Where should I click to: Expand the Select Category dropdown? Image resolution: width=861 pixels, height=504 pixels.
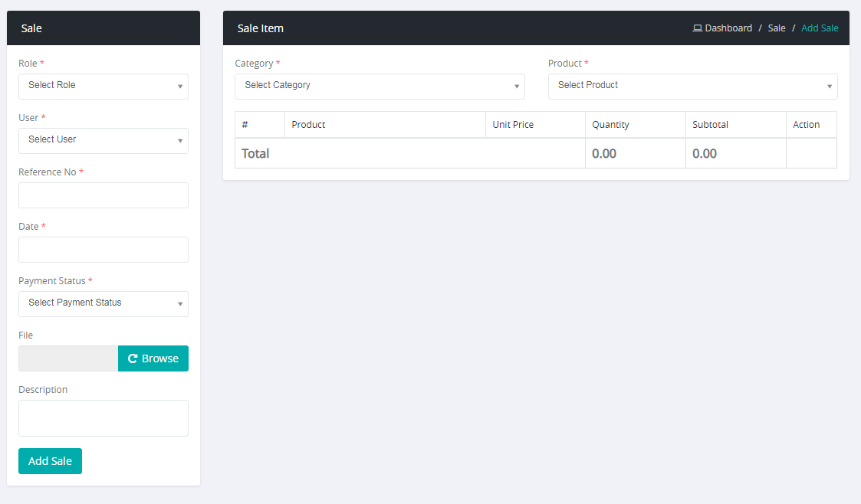tap(380, 86)
